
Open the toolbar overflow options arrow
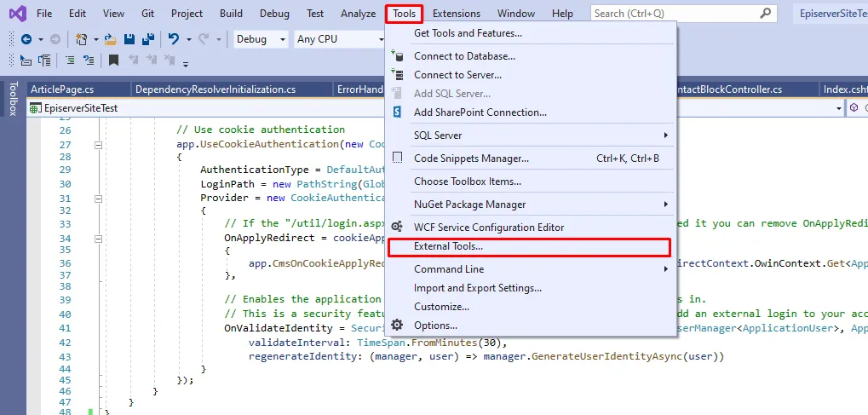[x=186, y=64]
